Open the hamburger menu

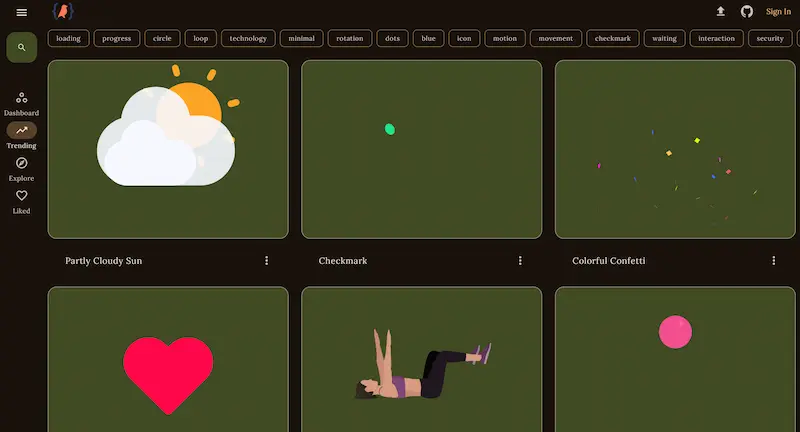[x=22, y=12]
